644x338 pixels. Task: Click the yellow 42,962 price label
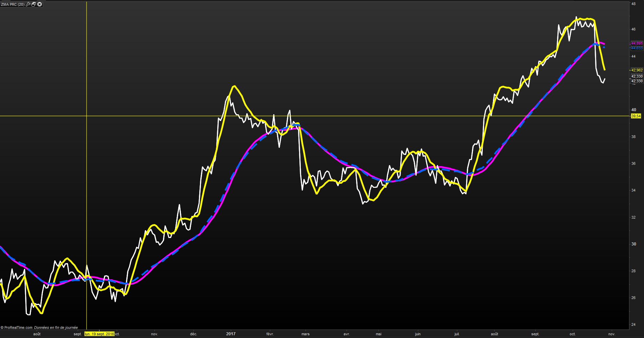click(637, 70)
